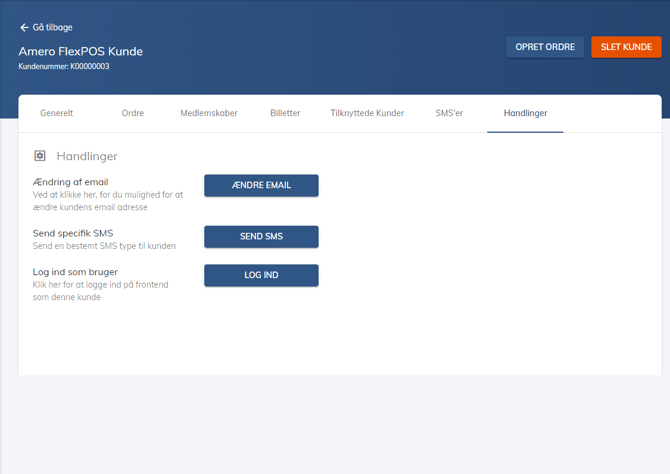Click the Handlinger section gear icon

point(40,156)
